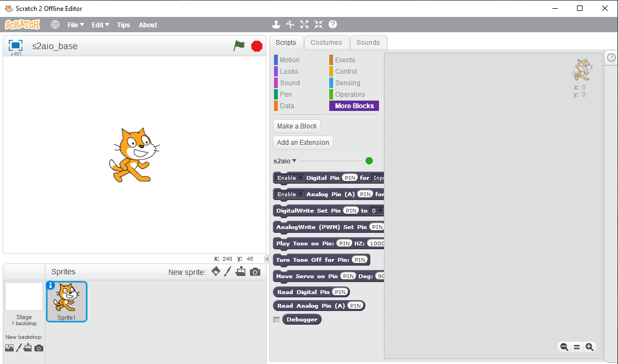
Task: Open Sprite1 info with the i badge
Action: coord(50,285)
